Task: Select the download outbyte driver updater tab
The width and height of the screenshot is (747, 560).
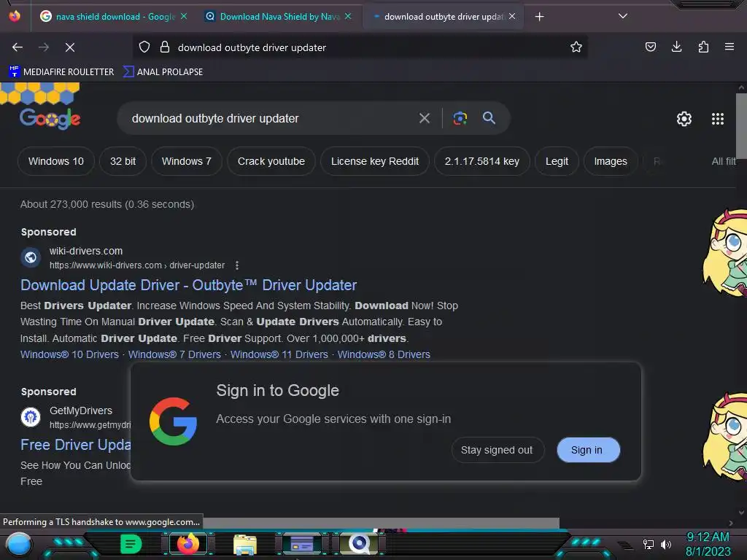Action: [x=443, y=17]
